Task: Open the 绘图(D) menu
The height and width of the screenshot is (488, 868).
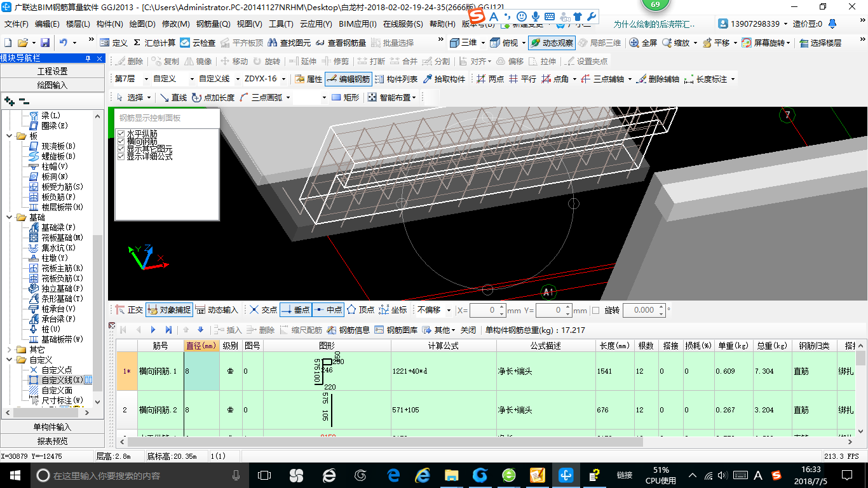Action: 142,24
